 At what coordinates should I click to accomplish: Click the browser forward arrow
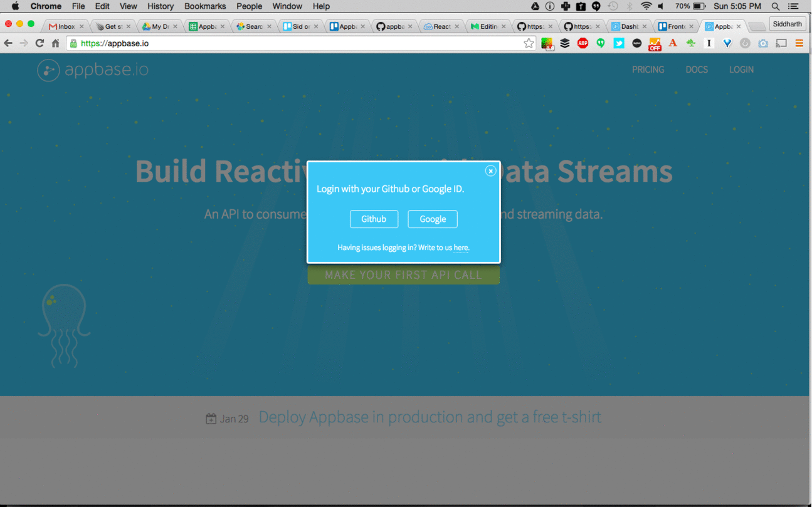tap(24, 43)
